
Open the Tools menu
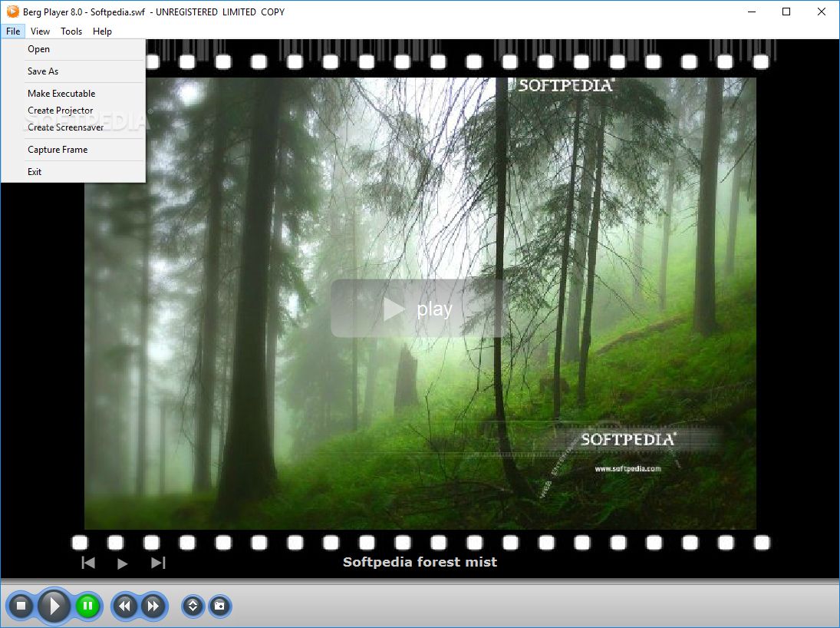point(71,31)
